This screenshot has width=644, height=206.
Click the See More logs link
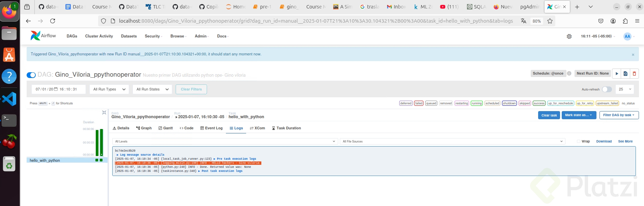pyautogui.click(x=625, y=141)
